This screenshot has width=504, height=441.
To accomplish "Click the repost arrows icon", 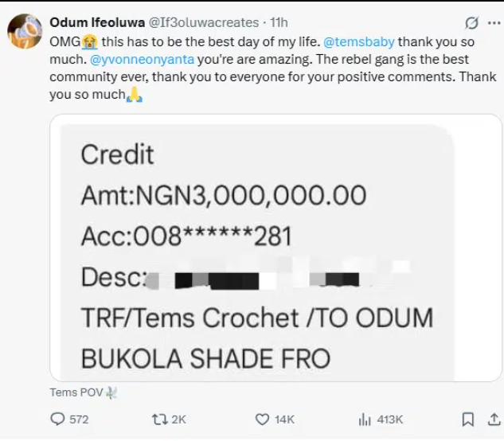I will tap(158, 419).
